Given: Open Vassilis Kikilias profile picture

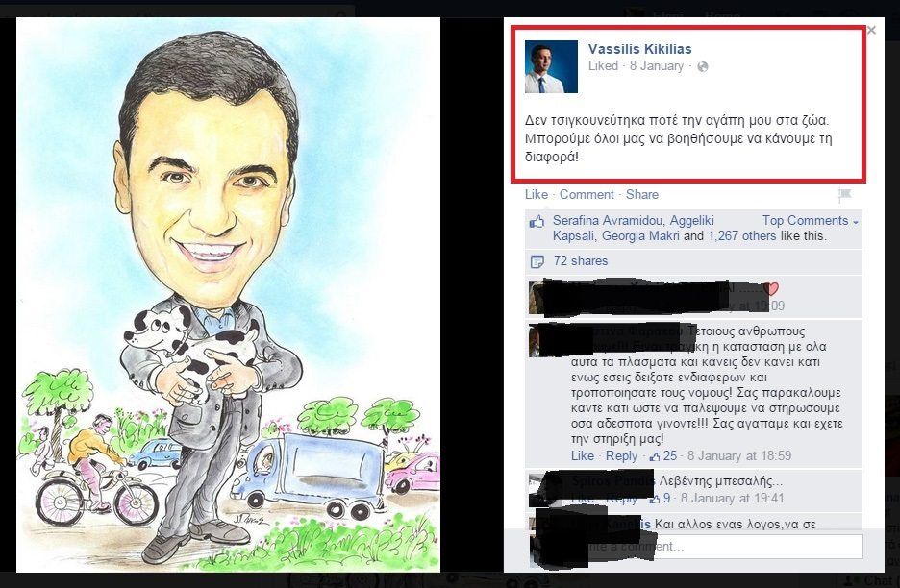Looking at the screenshot, I should pos(551,66).
